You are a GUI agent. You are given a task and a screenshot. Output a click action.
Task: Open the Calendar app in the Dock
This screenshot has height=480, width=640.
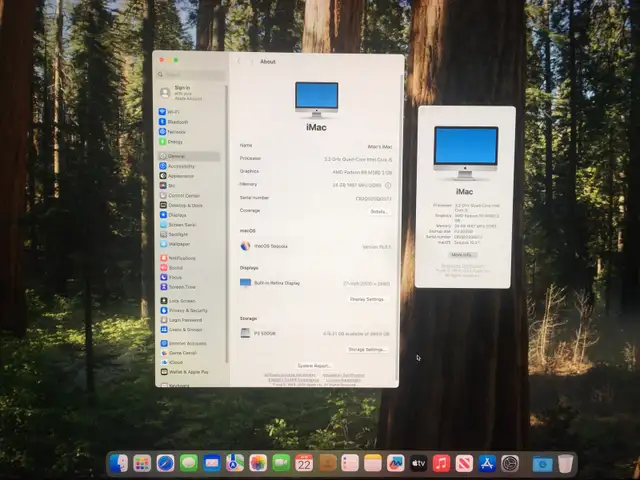(x=304, y=463)
